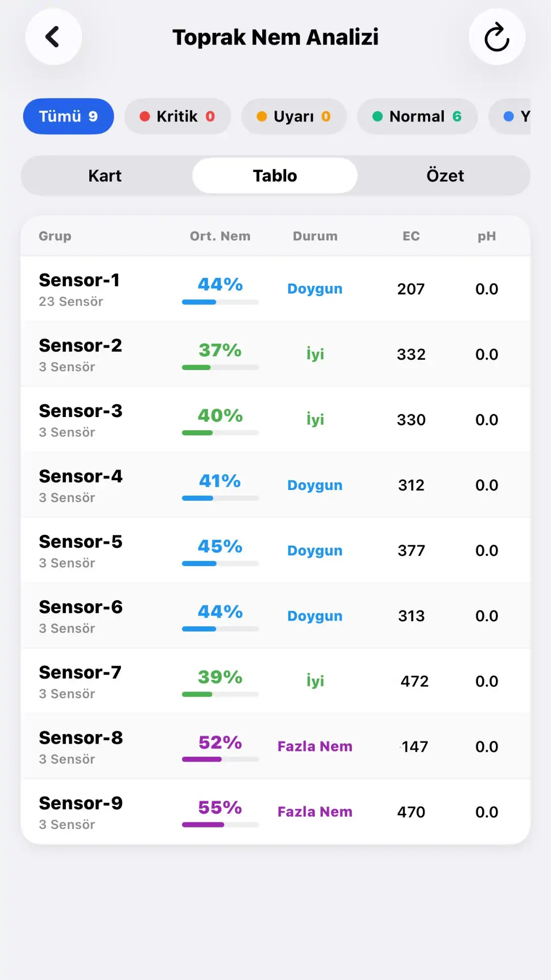Click the partially visible blue filter chip
The width and height of the screenshot is (551, 980).
(x=510, y=116)
